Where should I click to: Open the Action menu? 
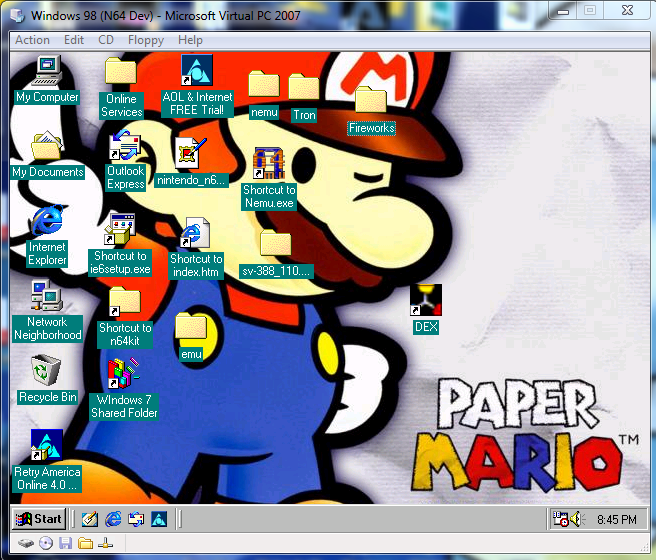pos(32,40)
